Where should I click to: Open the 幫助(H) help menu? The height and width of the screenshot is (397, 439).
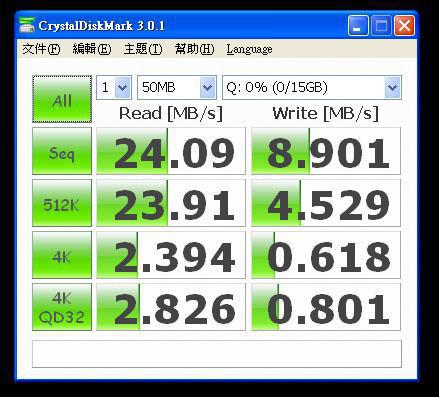(194, 49)
